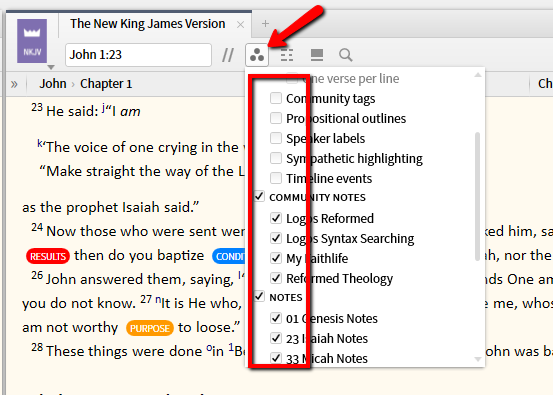
Task: Open footnote n in verse 27
Action: tap(158, 300)
